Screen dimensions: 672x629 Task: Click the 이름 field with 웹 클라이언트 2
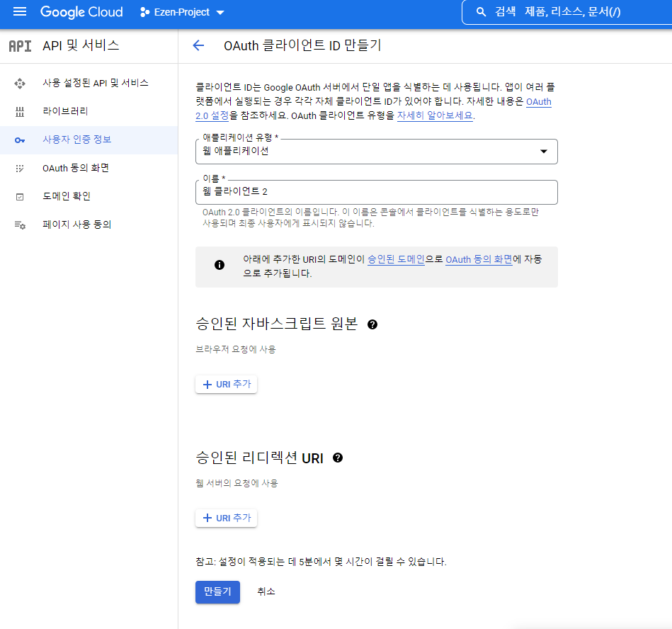click(x=376, y=192)
